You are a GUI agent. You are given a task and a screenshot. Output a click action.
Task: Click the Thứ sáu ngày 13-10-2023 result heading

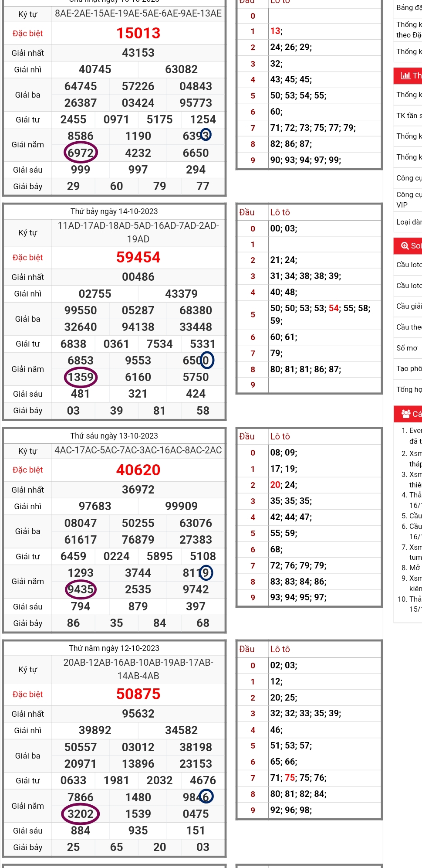coord(114,436)
